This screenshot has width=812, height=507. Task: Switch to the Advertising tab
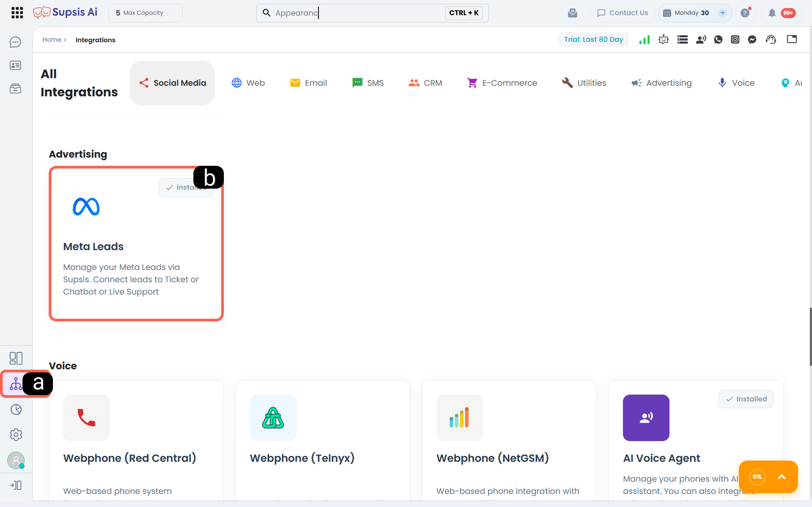point(661,83)
